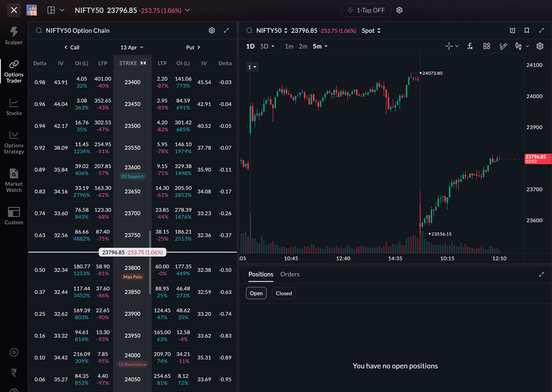Open chart templates grid icon
This screenshot has height=392, width=552.
[487, 46]
